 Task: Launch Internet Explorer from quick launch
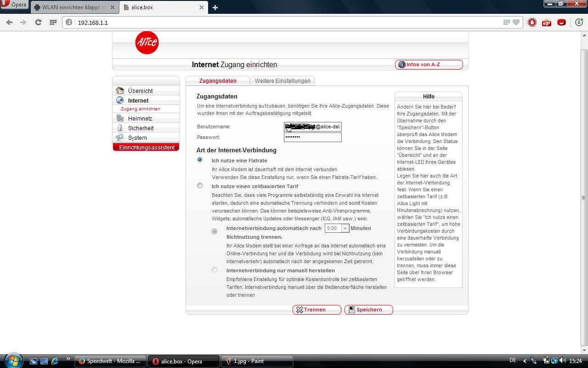[x=55, y=361]
